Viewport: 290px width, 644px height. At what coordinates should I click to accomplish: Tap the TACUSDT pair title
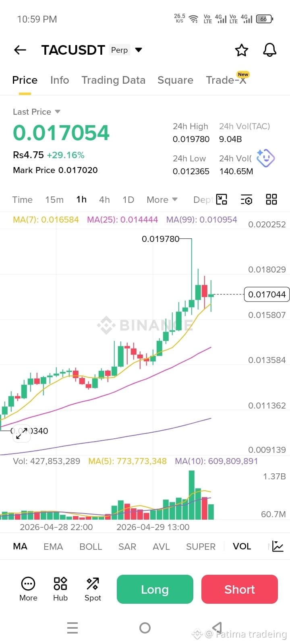pyautogui.click(x=73, y=50)
